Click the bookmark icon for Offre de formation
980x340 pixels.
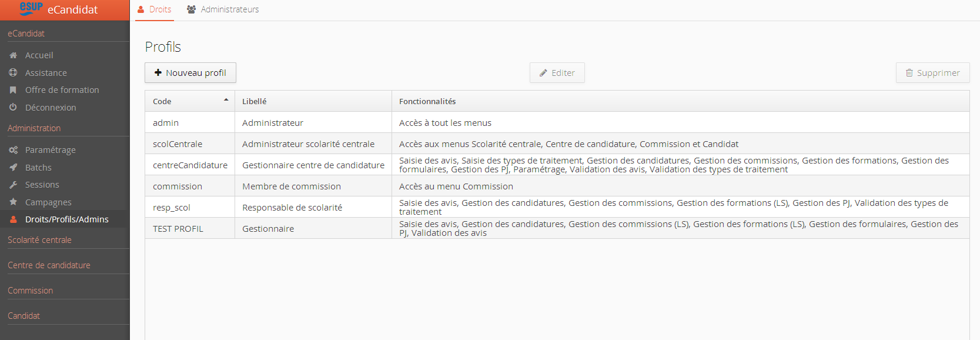13,90
